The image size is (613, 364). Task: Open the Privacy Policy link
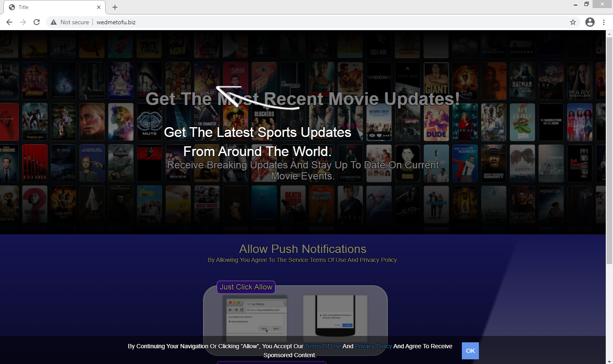tap(373, 346)
